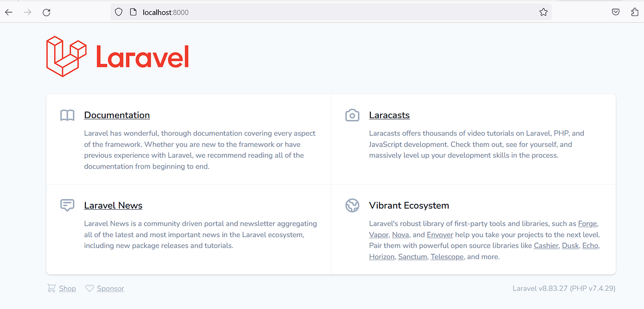Image resolution: width=644 pixels, height=309 pixels.
Task: Click the shield tracking protection icon
Action: pos(118,11)
